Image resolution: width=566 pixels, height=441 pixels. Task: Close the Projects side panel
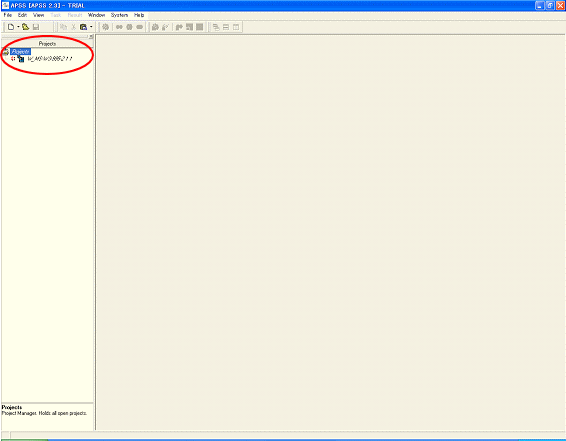[x=91, y=36]
